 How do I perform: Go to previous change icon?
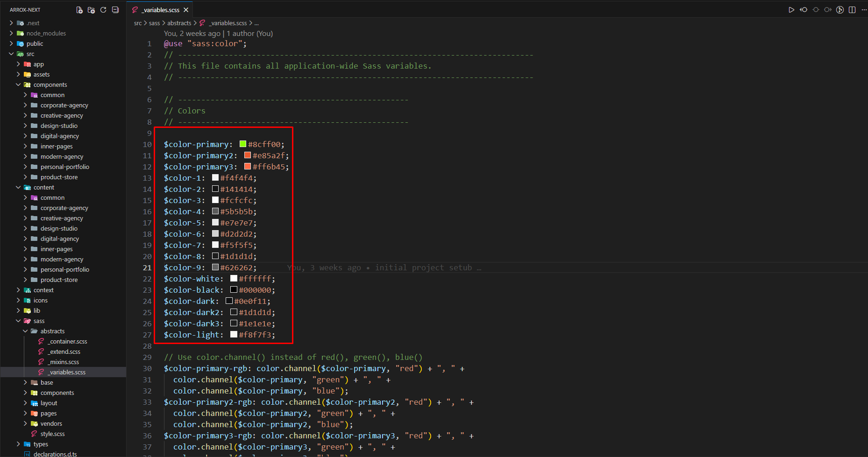(x=804, y=10)
